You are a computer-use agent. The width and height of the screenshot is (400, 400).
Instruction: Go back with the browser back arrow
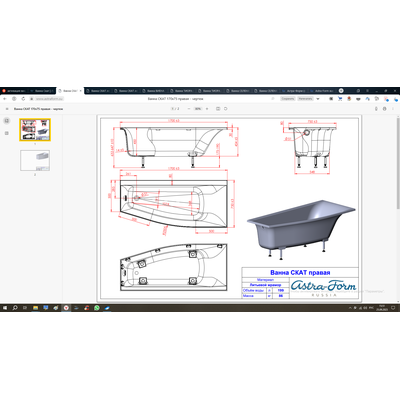point(5,99)
